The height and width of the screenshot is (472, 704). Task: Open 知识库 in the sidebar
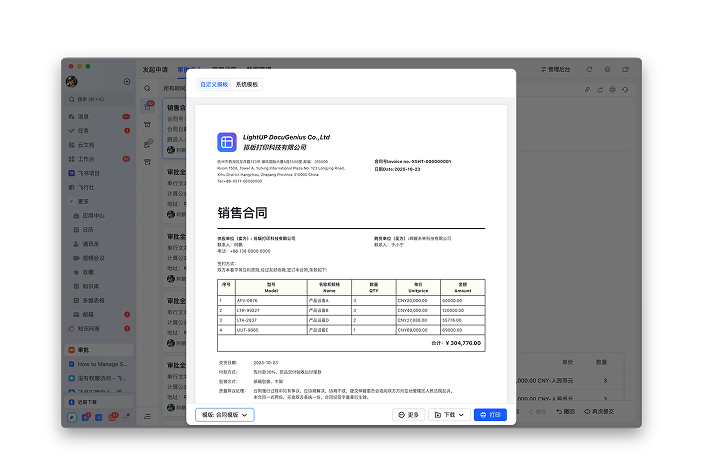(x=100, y=286)
